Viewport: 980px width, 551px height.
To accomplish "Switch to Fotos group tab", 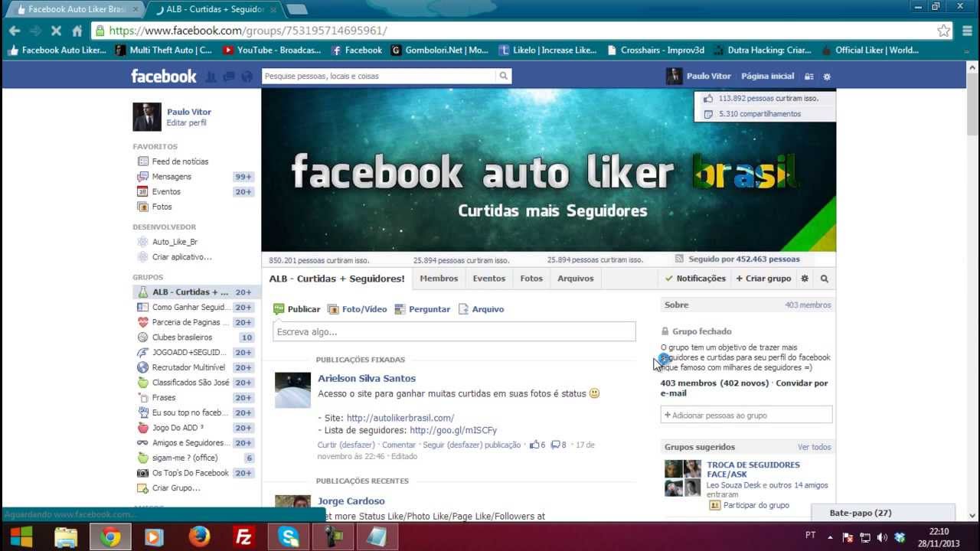I will click(x=531, y=279).
